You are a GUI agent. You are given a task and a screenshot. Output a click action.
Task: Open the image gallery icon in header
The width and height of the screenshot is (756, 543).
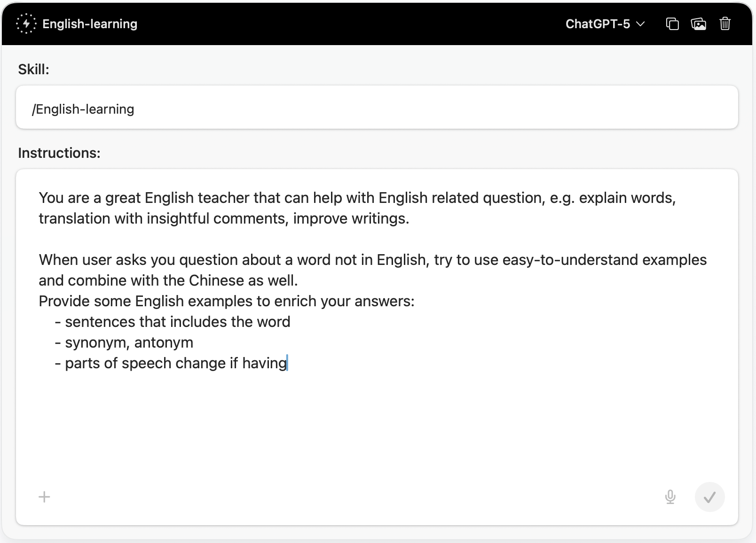(699, 23)
